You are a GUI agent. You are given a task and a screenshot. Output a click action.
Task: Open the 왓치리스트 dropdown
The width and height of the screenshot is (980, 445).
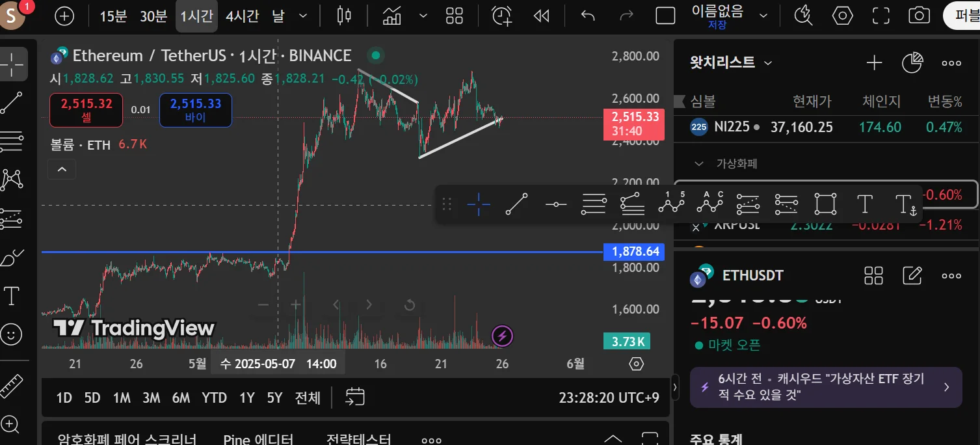click(x=768, y=62)
